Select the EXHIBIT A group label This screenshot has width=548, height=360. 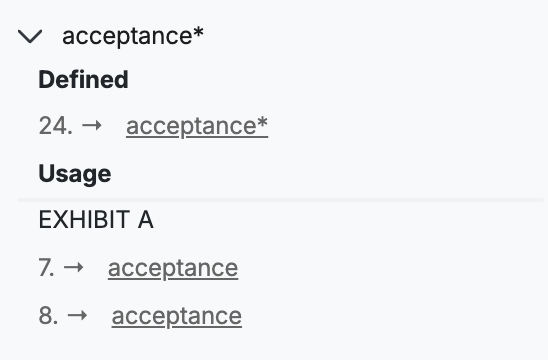click(x=96, y=220)
